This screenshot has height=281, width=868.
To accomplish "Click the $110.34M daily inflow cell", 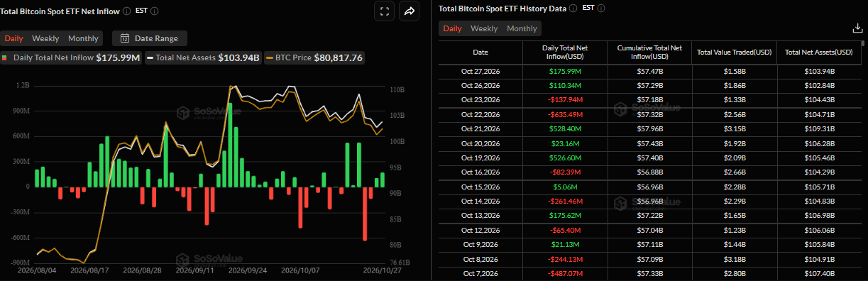I will (565, 85).
